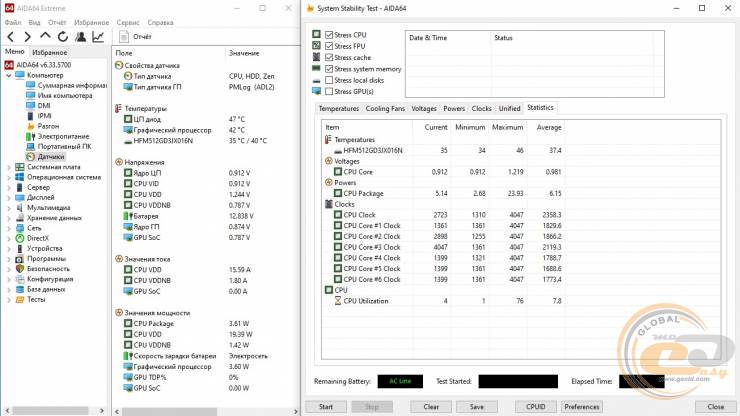Open the Preferences button
Image resolution: width=740 pixels, height=416 pixels.
tap(581, 407)
